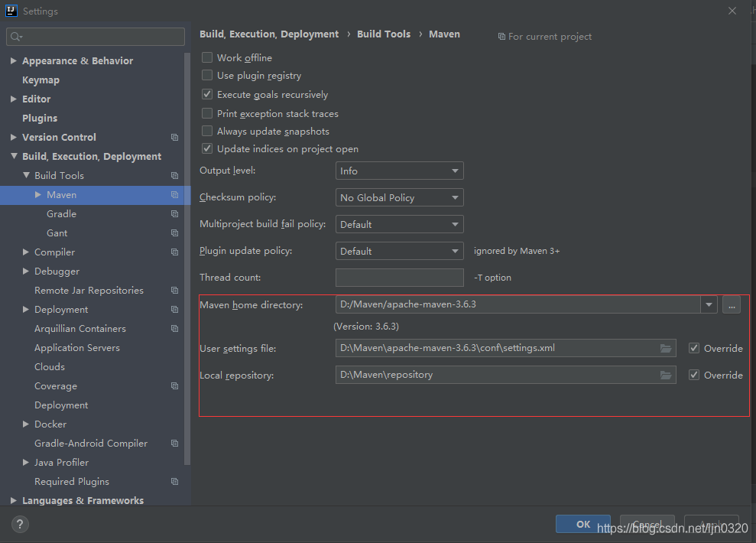756x543 pixels.
Task: Click project-level icon beside Required Plugins
Action: pyautogui.click(x=174, y=482)
